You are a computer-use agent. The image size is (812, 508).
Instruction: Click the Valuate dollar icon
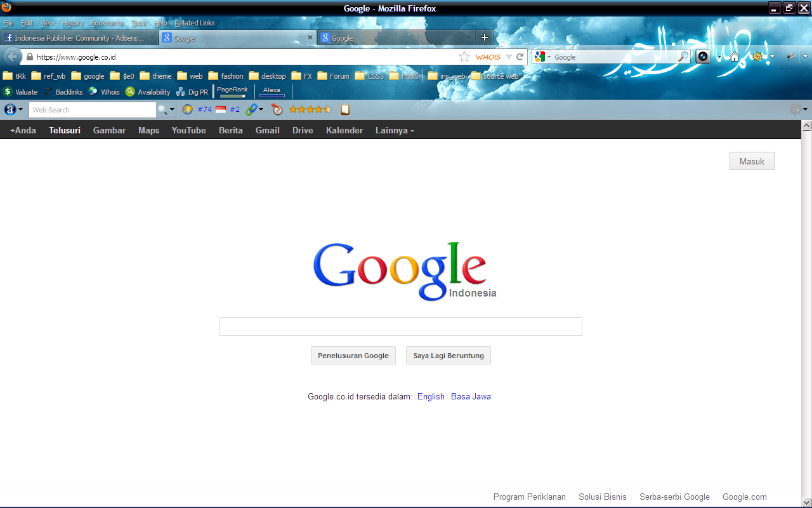[8, 91]
